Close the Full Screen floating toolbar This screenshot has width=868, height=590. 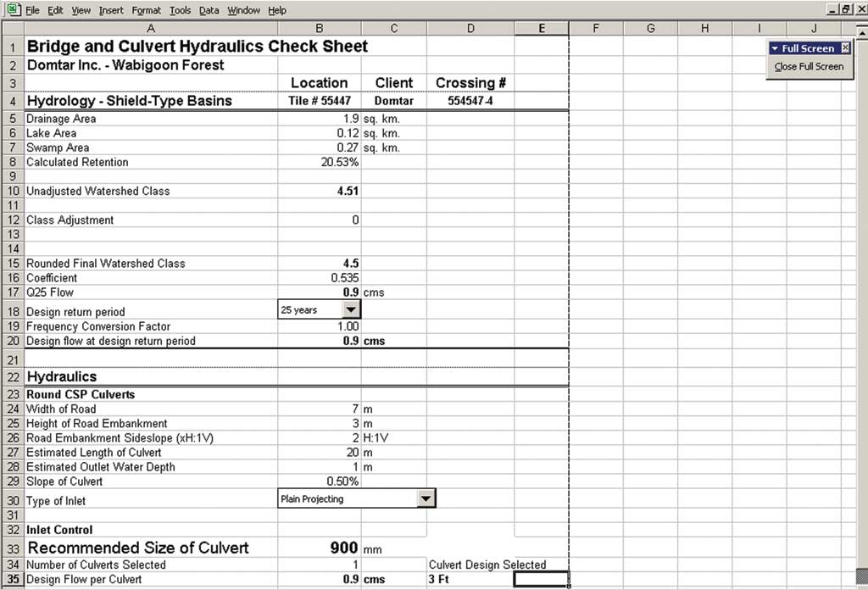coord(845,48)
